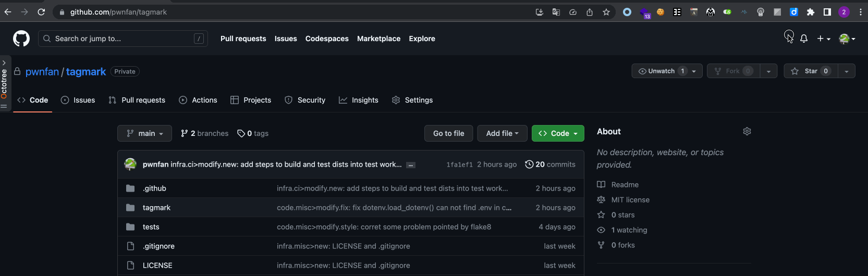Click the Fork button
The image size is (868, 276).
click(733, 71)
